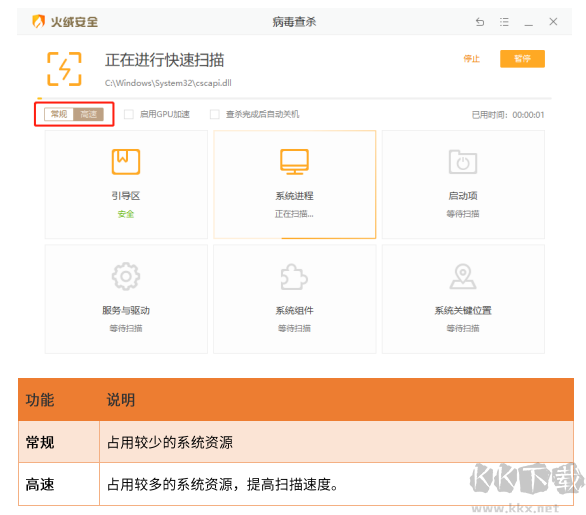This screenshot has width=586, height=515.
Task: Switch scan mode to 常规
Action: (59, 114)
